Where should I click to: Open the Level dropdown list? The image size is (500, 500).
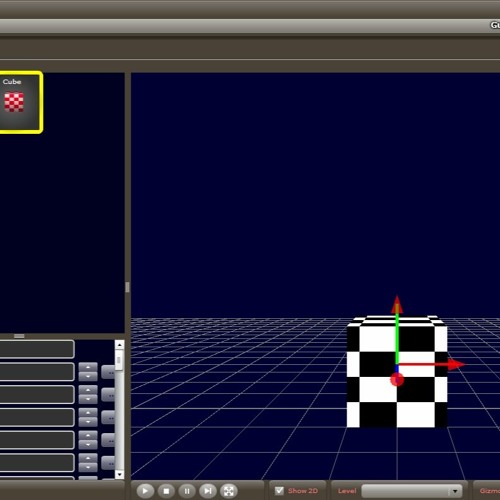[x=412, y=491]
